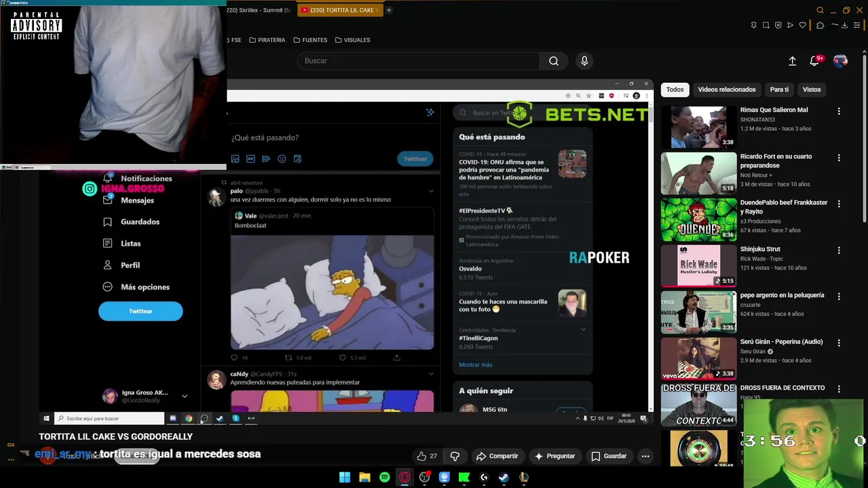This screenshot has width=868, height=488.
Task: Click the send arrow Flow icon
Action: pyautogui.click(x=790, y=25)
